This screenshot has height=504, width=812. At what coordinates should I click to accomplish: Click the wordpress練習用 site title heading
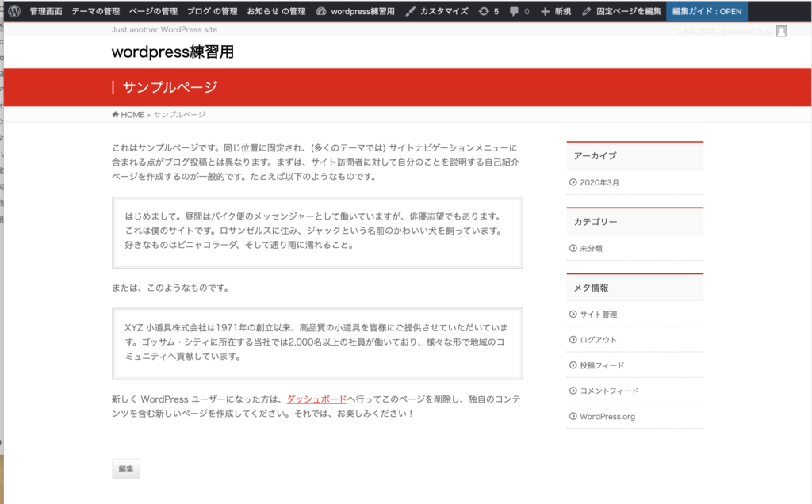173,52
